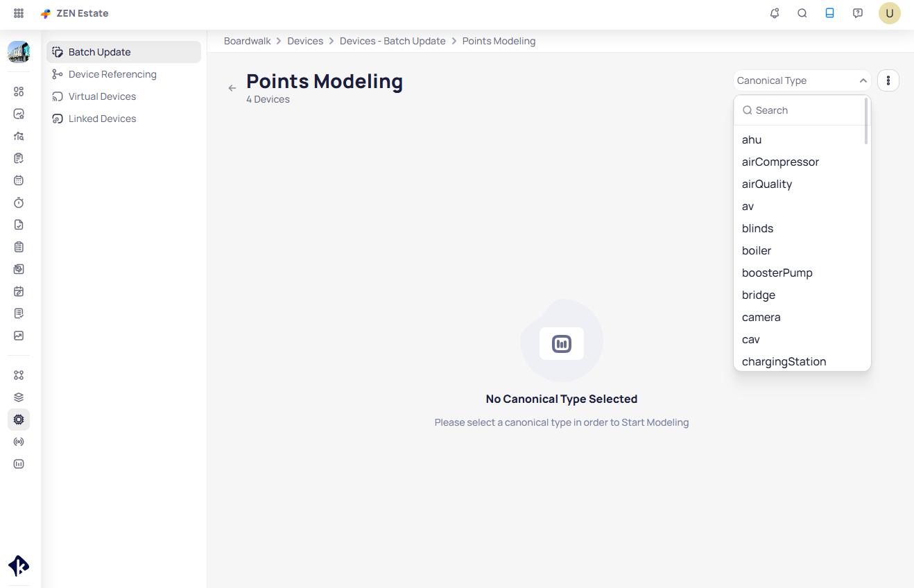Open Linked Devices menu item
This screenshot has width=914, height=588.
point(123,119)
